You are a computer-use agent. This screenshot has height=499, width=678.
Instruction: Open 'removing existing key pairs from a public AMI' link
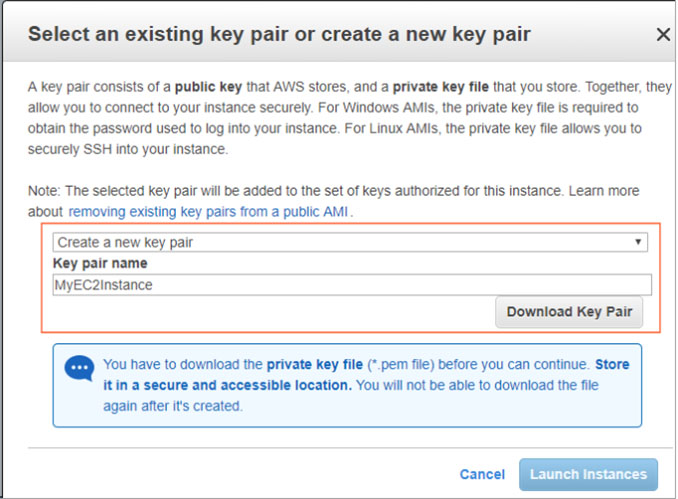point(210,212)
